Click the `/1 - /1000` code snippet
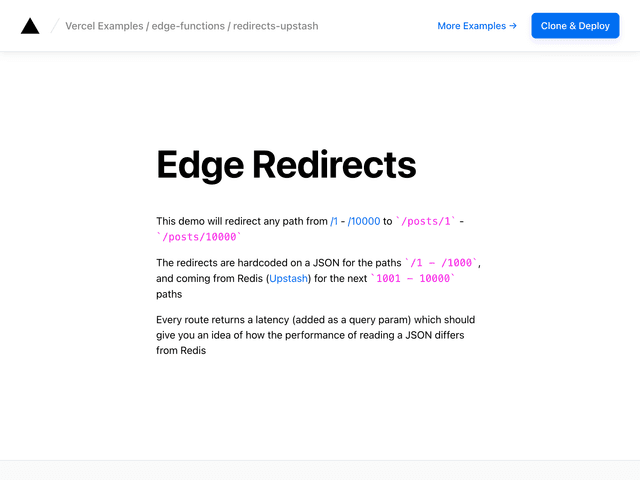Viewport: 640px width, 480px height. tap(441, 263)
